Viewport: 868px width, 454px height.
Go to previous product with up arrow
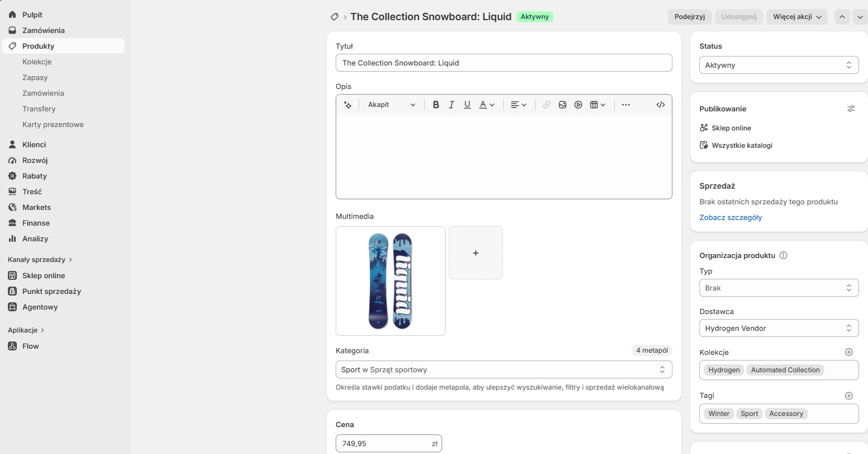(842, 17)
